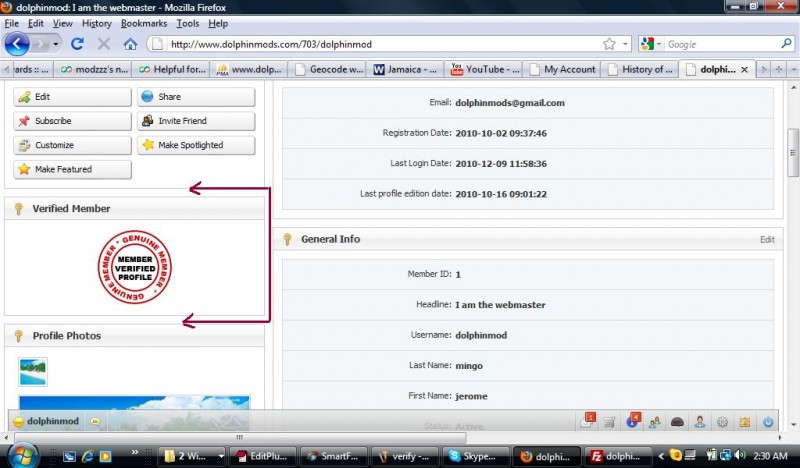Viewport: 800px width, 468px height.
Task: Bookmark the page with the star icon
Action: 609,44
